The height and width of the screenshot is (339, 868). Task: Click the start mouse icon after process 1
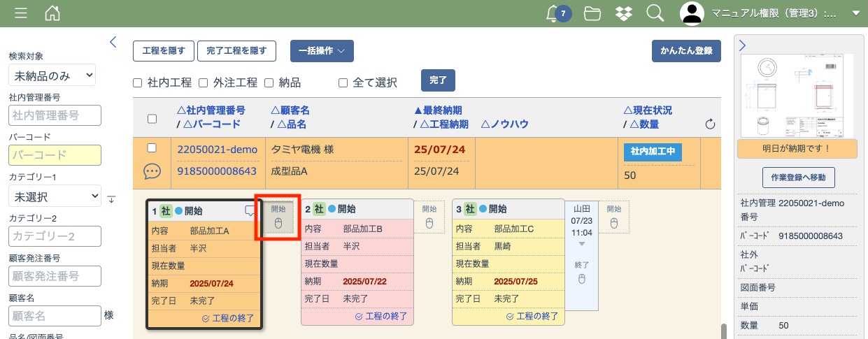click(278, 223)
